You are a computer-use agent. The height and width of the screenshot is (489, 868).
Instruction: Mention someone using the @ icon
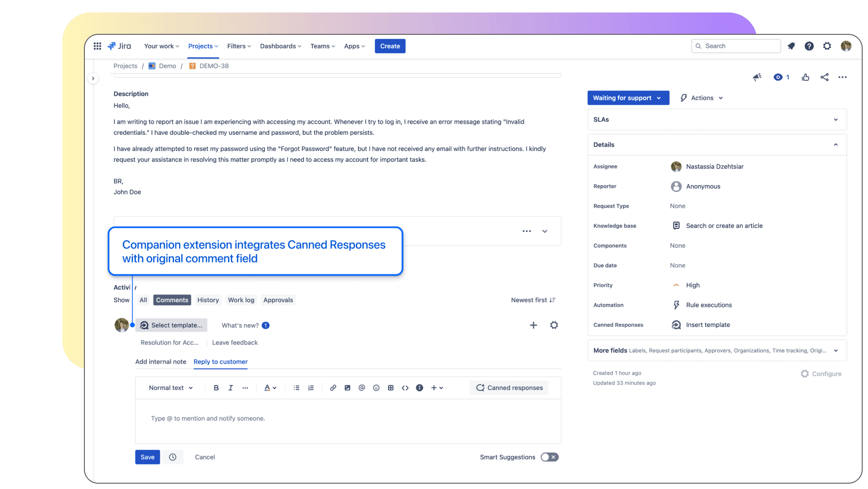click(x=362, y=388)
